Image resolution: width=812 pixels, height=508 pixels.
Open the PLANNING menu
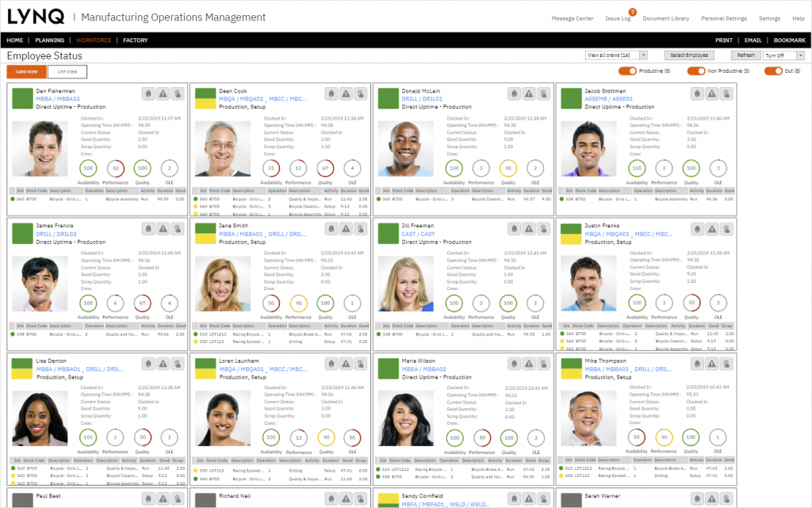(50, 40)
